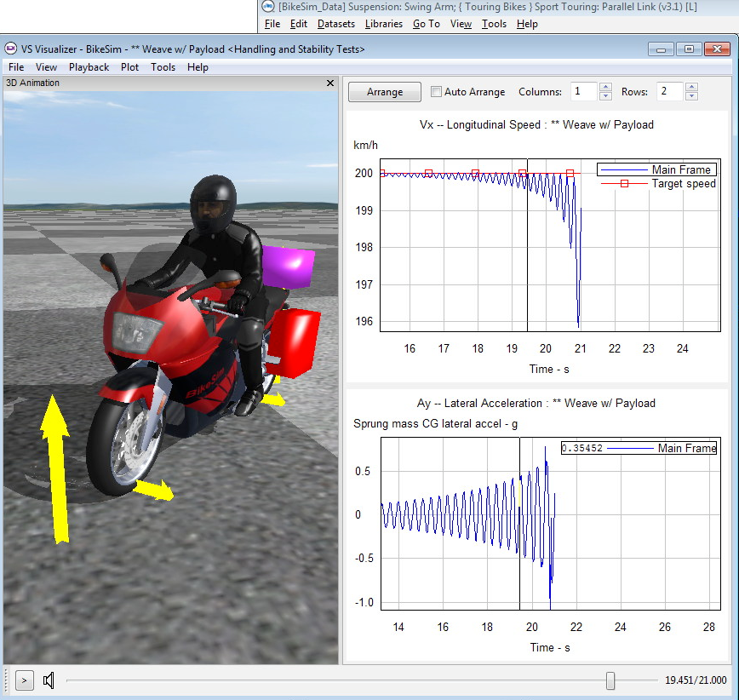Image resolution: width=739 pixels, height=700 pixels.
Task: Open the Help menu in BikeSim_Data window
Action: [527, 24]
